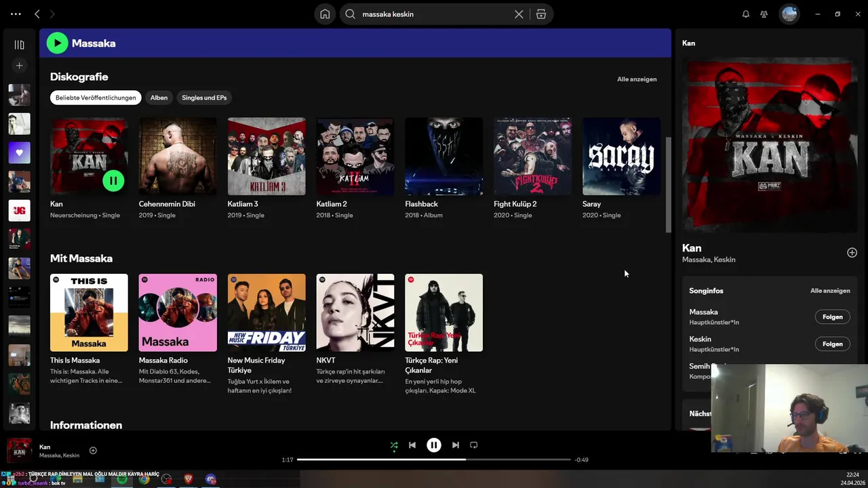Open the Browse icon beside search
This screenshot has width=868, height=488.
(x=540, y=14)
